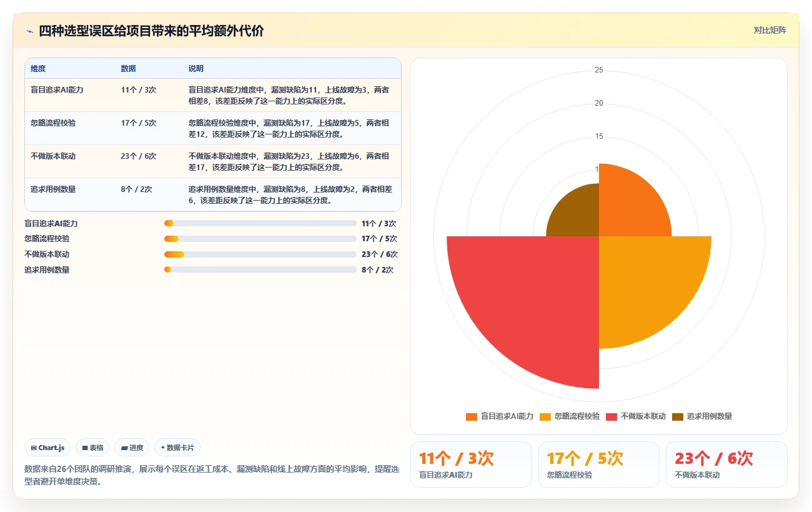Click the chart axis label 15
Screen dimensions: 812x512
599,136
